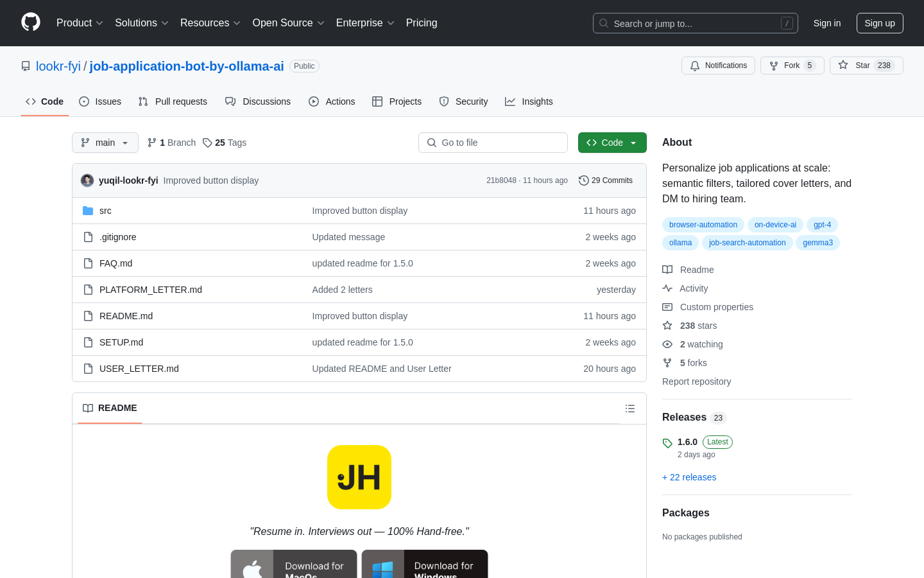Click the src folder icon
Viewport: 924px width, 578px height.
pyautogui.click(x=88, y=211)
